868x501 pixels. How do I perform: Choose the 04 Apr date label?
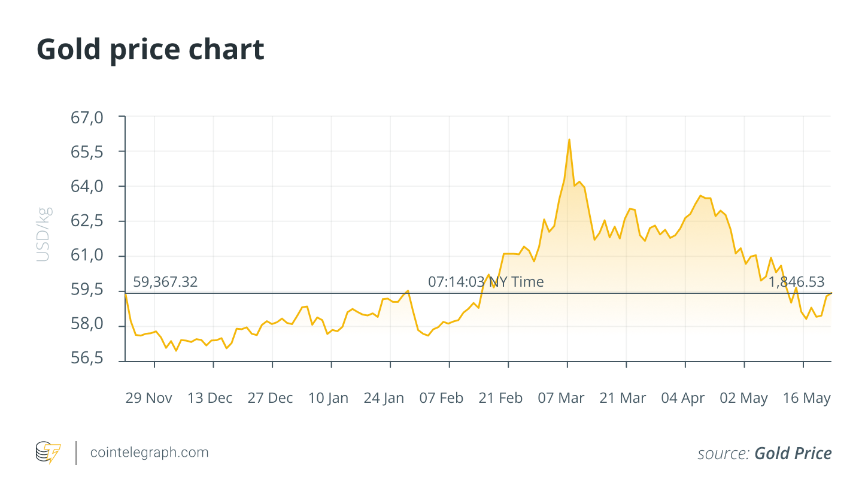[682, 398]
